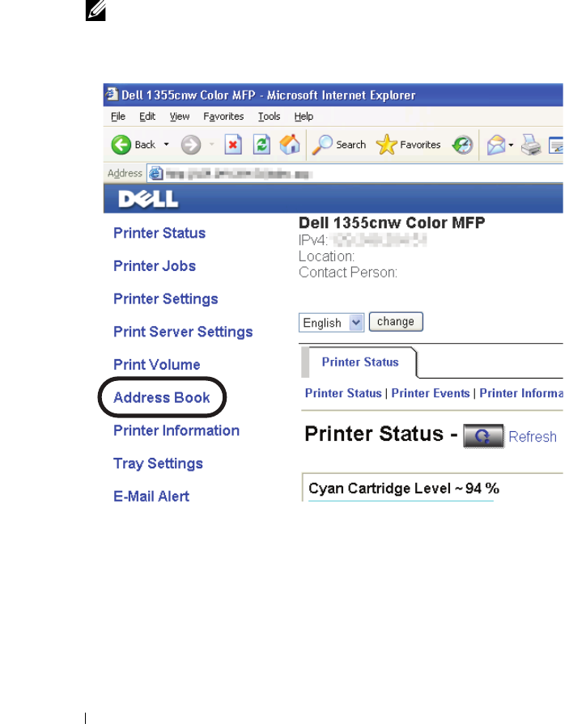The height and width of the screenshot is (728, 569).
Task: Click the Cyan Cartridge Level bar
Action: click(401, 501)
